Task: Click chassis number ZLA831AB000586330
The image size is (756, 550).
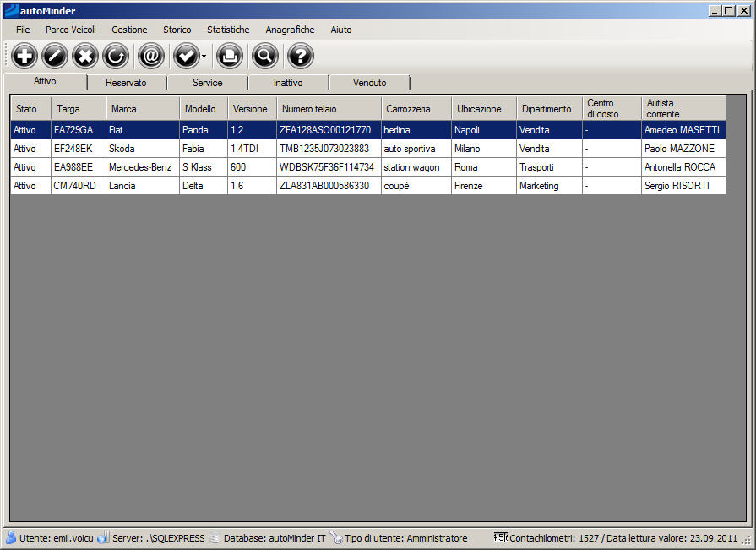Action: (329, 186)
